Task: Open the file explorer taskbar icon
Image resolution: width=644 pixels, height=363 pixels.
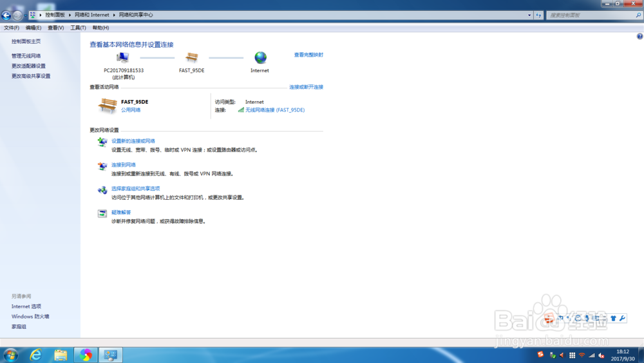Action: 61,355
